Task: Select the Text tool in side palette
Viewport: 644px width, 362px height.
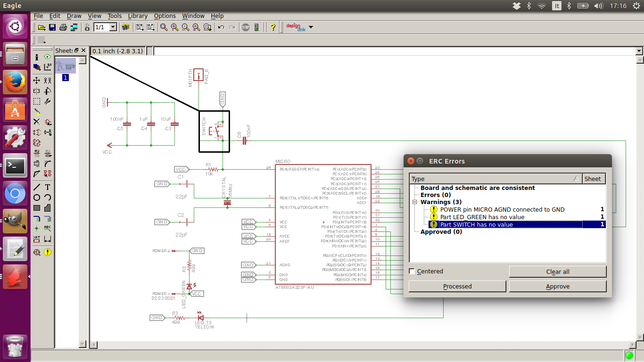Action: click(x=48, y=187)
